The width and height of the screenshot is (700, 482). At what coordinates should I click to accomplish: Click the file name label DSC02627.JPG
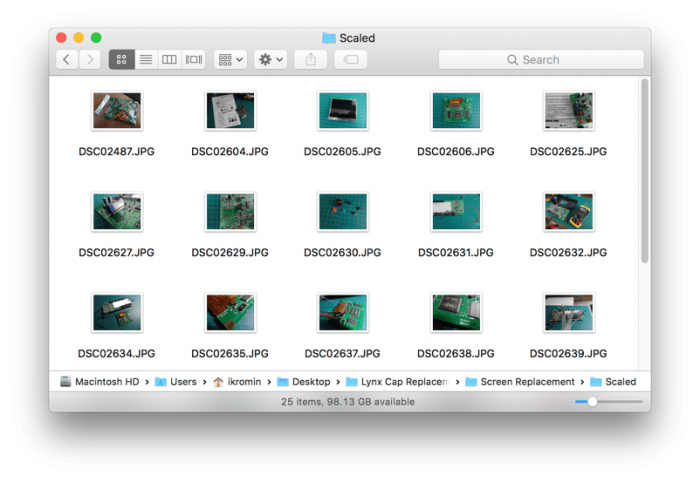[x=117, y=253]
